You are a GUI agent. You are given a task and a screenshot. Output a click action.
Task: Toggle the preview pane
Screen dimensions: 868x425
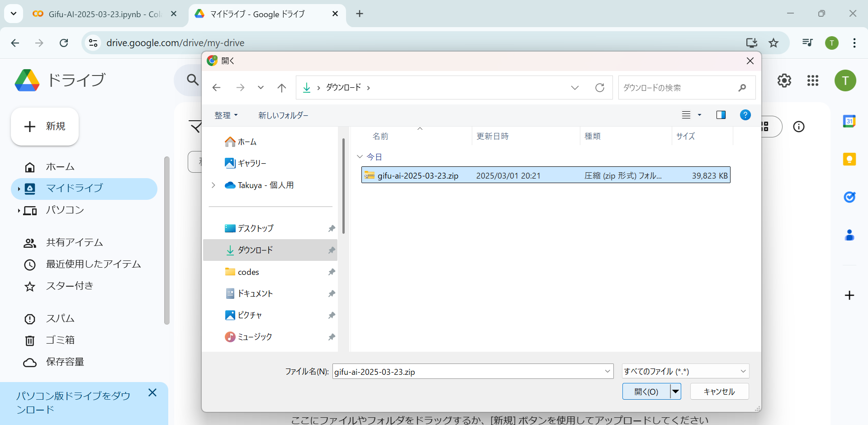coord(721,115)
